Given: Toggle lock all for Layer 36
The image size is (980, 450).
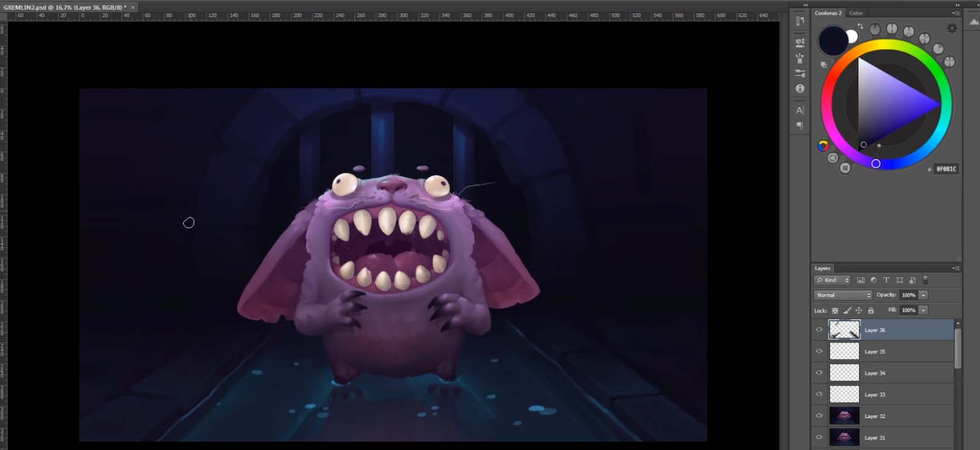Looking at the screenshot, I should pyautogui.click(x=871, y=310).
